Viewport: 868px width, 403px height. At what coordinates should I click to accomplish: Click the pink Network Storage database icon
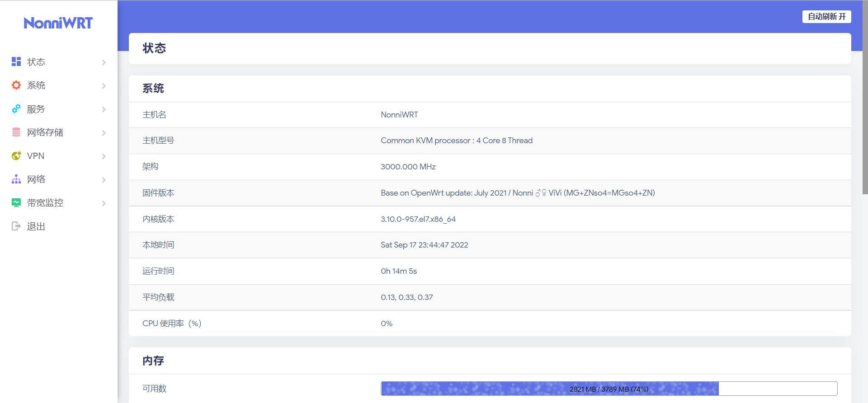(x=16, y=132)
